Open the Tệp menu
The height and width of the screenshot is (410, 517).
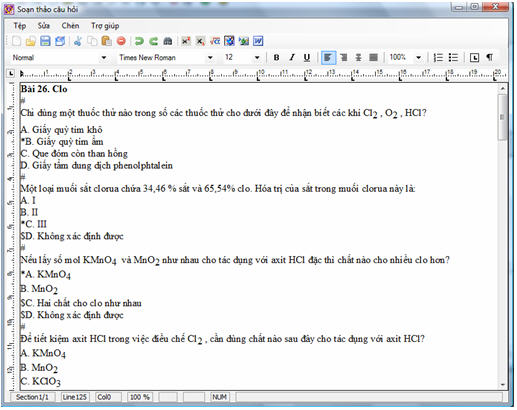[20, 26]
